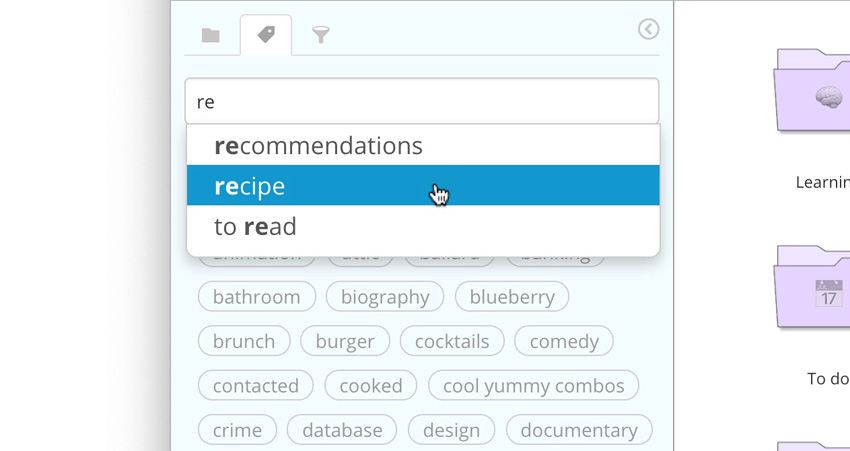Collapse the sidebar with arrow icon
The height and width of the screenshot is (451, 850).
pos(648,30)
